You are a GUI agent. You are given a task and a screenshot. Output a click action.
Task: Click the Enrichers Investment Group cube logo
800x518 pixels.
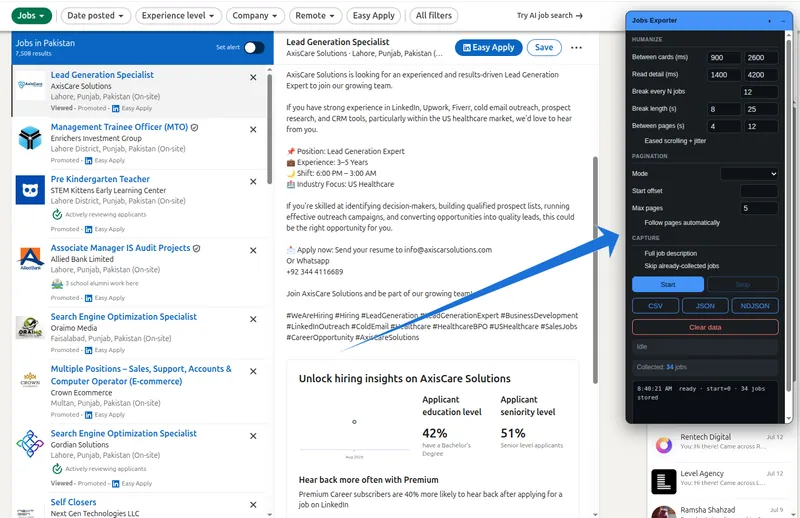pyautogui.click(x=30, y=137)
